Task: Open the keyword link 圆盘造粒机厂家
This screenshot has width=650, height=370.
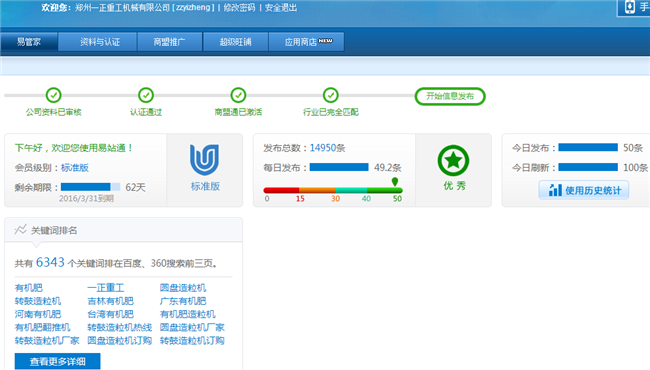Action: [192, 327]
